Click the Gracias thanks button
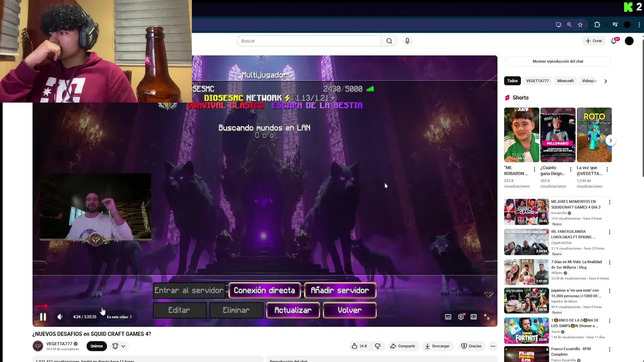The height and width of the screenshot is (362, 644). [471, 346]
